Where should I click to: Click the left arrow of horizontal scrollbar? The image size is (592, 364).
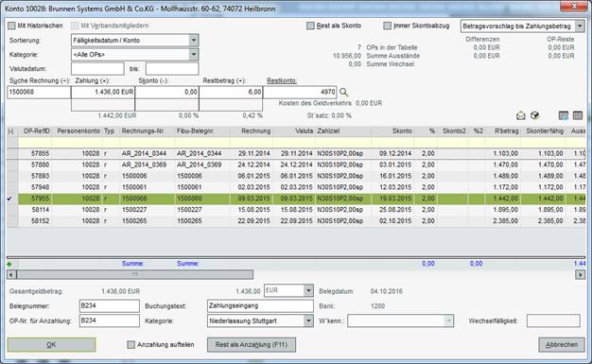click(11, 274)
